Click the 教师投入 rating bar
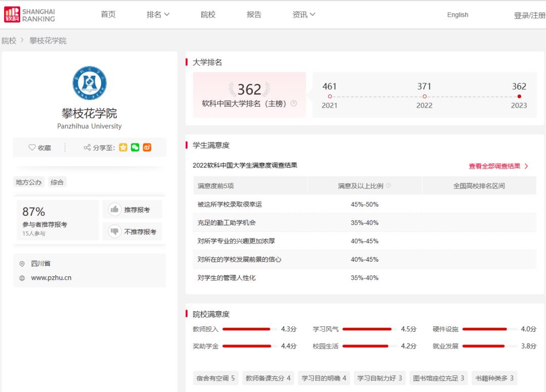 coord(247,329)
